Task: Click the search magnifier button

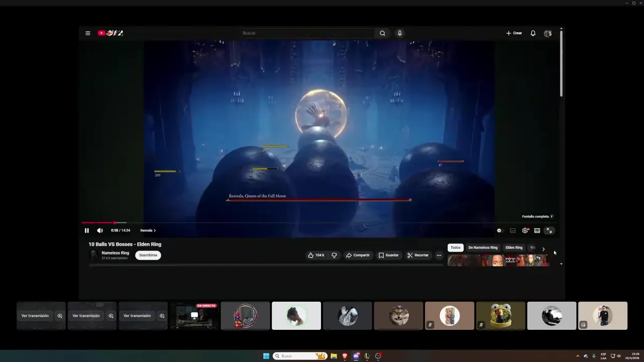Action: 382,33
